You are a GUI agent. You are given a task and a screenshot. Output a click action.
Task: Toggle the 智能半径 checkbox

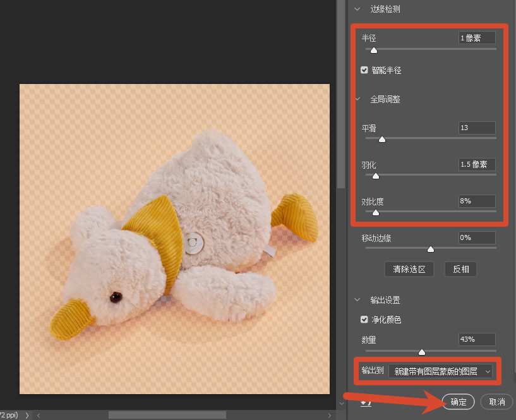364,70
